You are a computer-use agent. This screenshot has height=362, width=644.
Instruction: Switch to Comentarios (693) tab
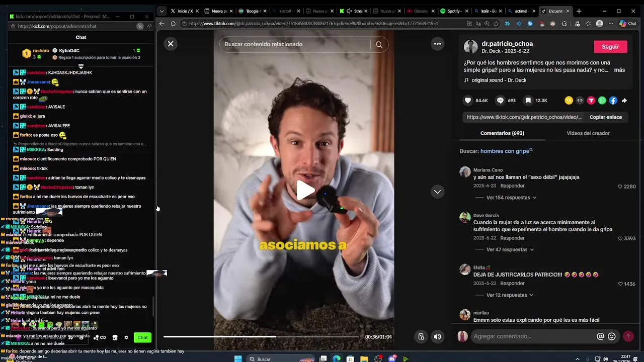[502, 133]
